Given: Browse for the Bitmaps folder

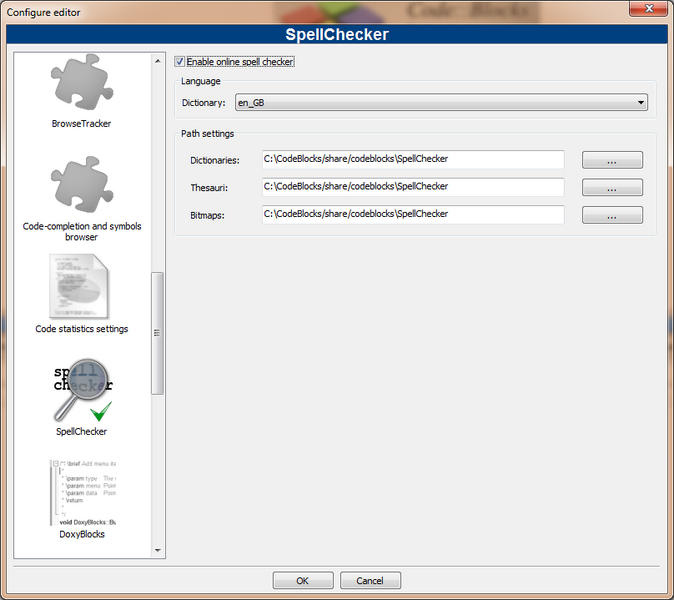Looking at the screenshot, I should click(612, 215).
